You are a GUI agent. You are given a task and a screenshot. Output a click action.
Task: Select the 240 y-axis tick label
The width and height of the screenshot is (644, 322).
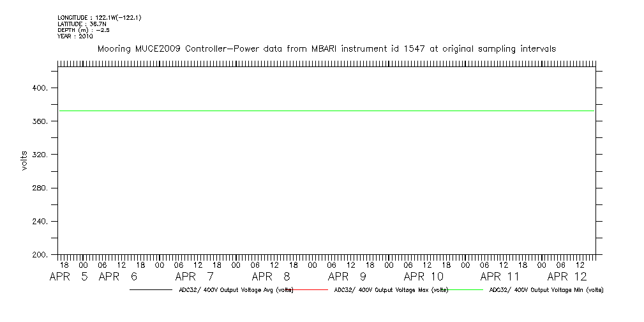[40, 222]
